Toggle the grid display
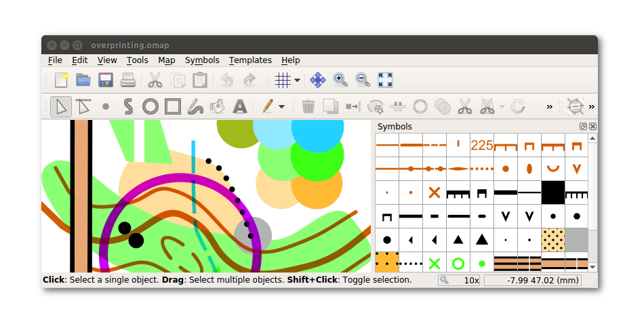This screenshot has height=322, width=644. 283,80
